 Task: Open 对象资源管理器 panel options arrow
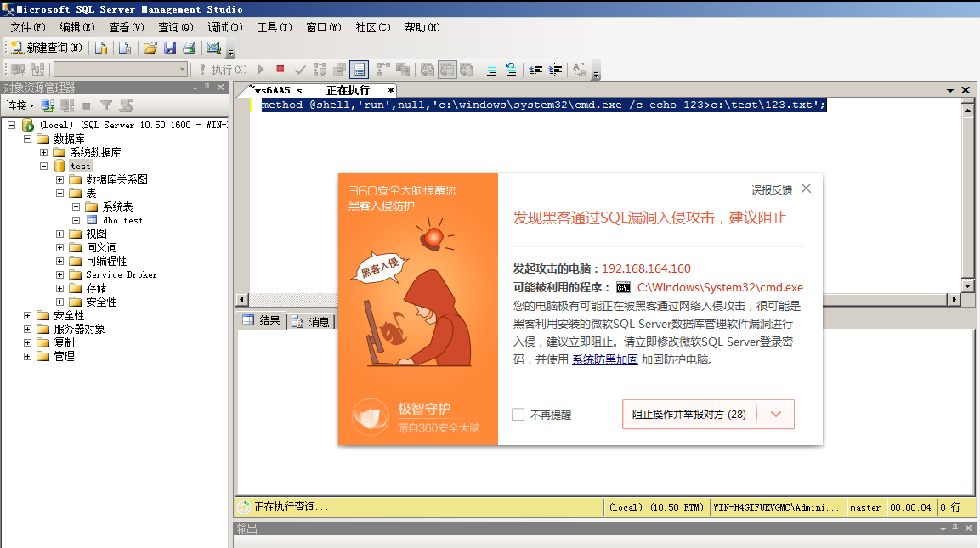[x=195, y=88]
